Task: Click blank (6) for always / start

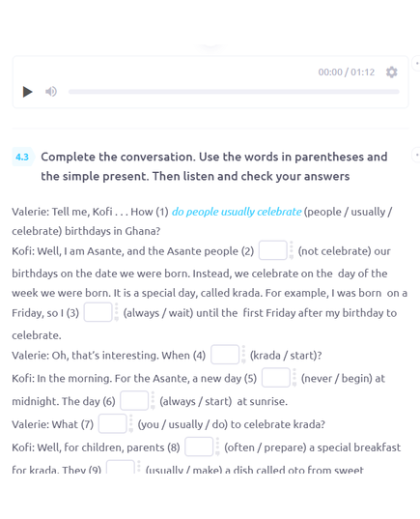Action: pyautogui.click(x=134, y=400)
